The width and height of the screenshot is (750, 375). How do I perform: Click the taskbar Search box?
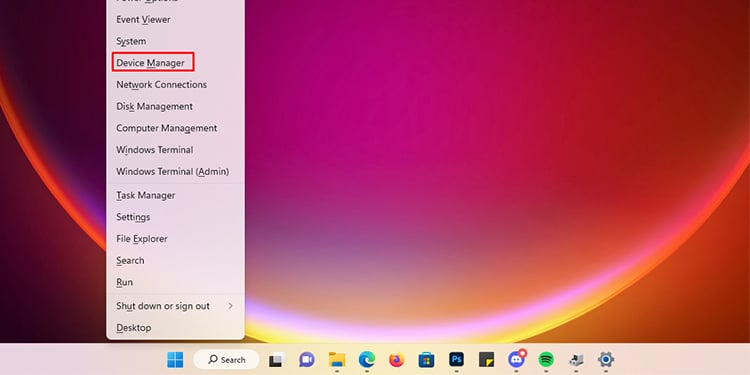[x=226, y=359]
